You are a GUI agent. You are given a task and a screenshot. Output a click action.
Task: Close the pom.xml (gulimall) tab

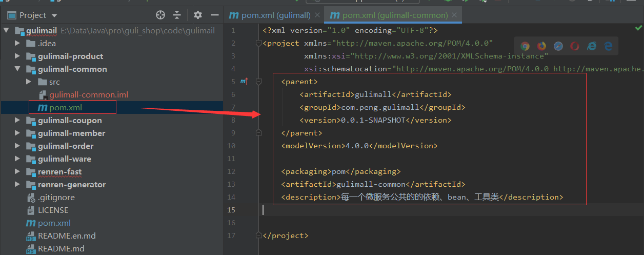click(317, 15)
